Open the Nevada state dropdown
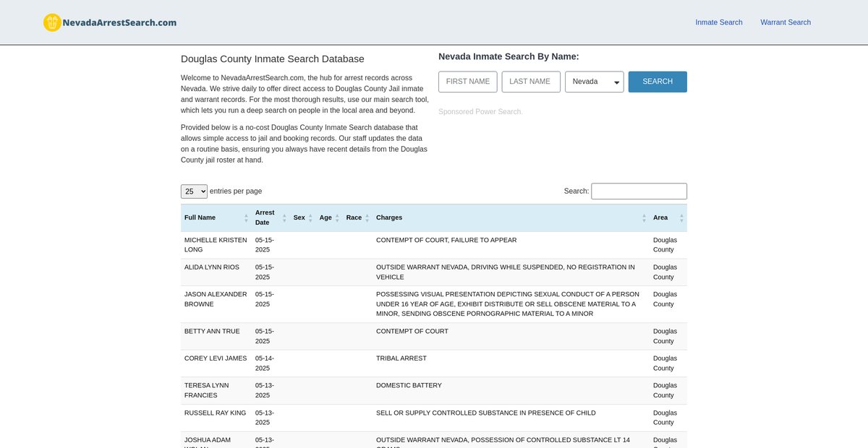The width and height of the screenshot is (868, 448). [x=594, y=82]
